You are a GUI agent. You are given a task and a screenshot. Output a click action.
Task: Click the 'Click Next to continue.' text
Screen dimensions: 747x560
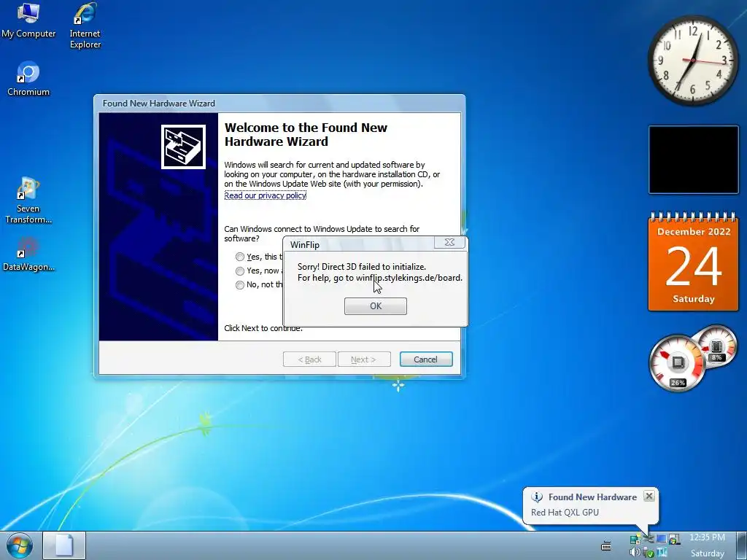pos(263,328)
